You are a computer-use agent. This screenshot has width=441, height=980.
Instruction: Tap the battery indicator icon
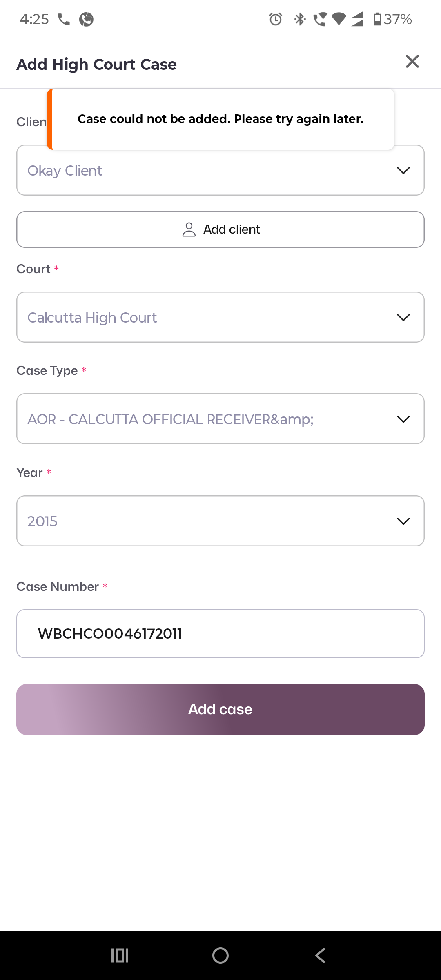click(377, 19)
